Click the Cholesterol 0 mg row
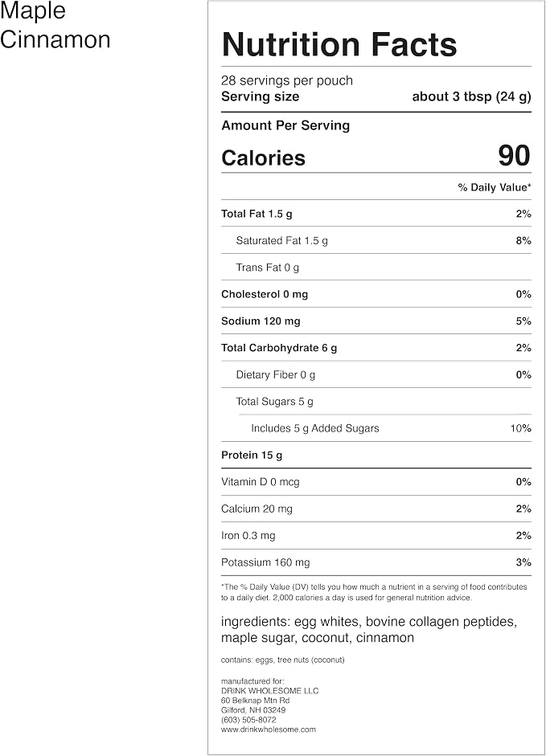This screenshot has height=756, width=546. pyautogui.click(x=376, y=294)
